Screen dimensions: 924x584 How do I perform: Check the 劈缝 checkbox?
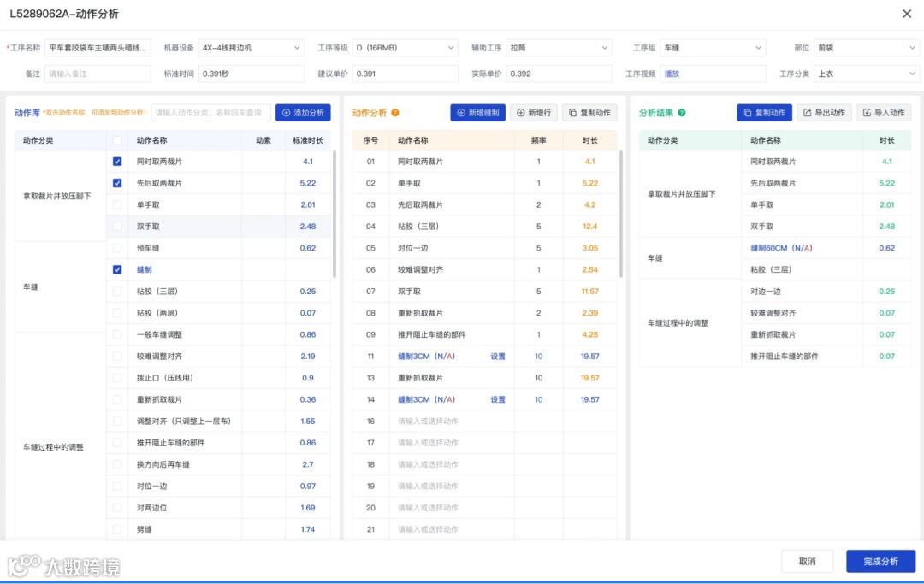coord(117,530)
